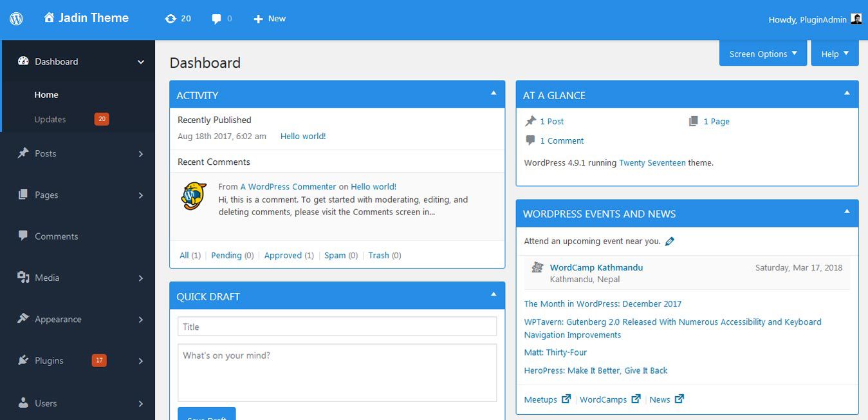Click the Comments bubble icon in sidebar
The image size is (868, 420).
[x=23, y=236]
